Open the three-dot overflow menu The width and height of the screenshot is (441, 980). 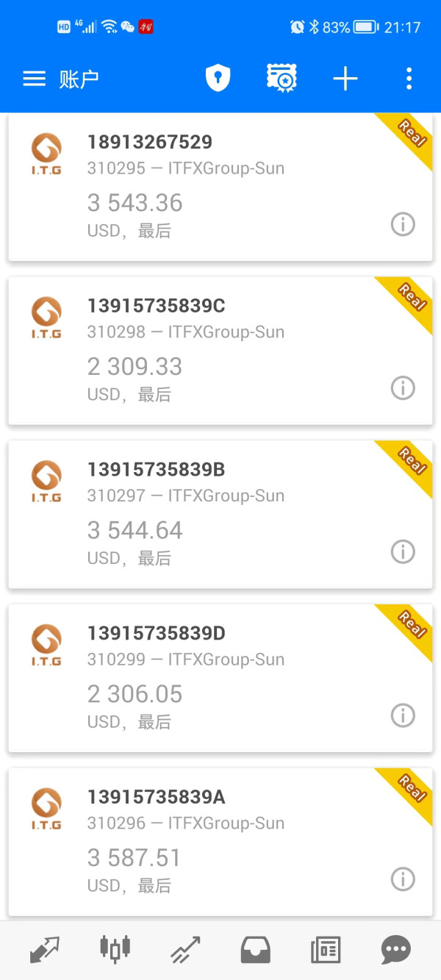409,79
